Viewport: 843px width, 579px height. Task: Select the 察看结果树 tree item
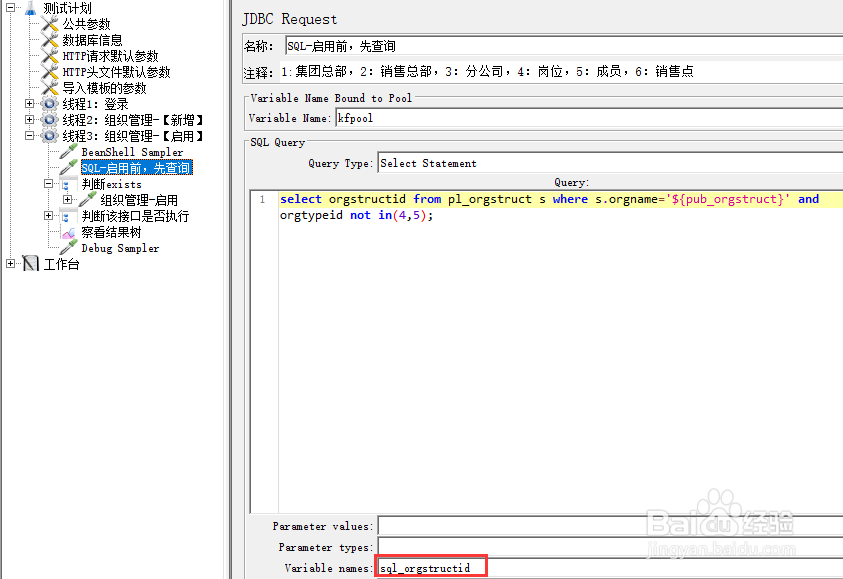tap(111, 232)
